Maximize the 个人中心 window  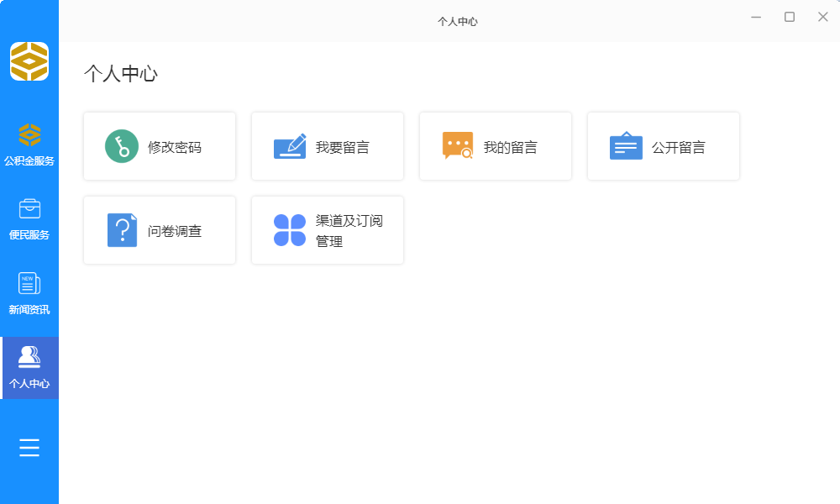(790, 17)
